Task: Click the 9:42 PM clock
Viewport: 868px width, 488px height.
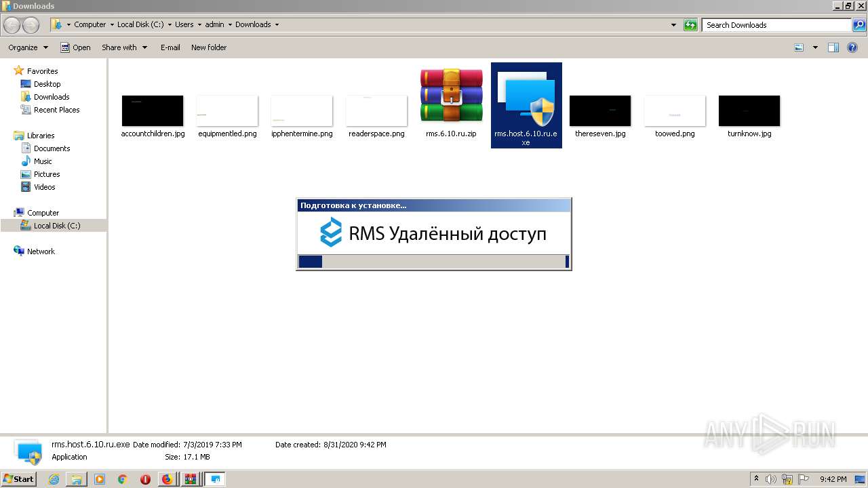Action: pos(833,479)
